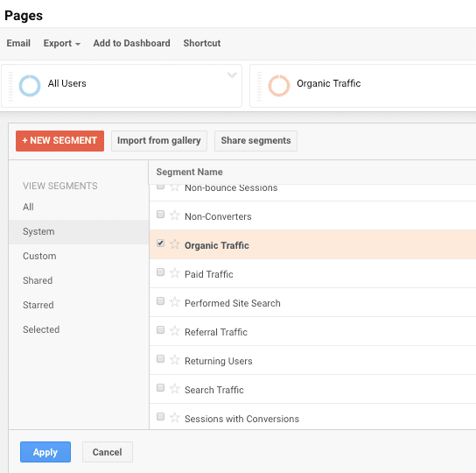Expand the All Users segment chevron
This screenshot has width=476, height=473.
(232, 74)
